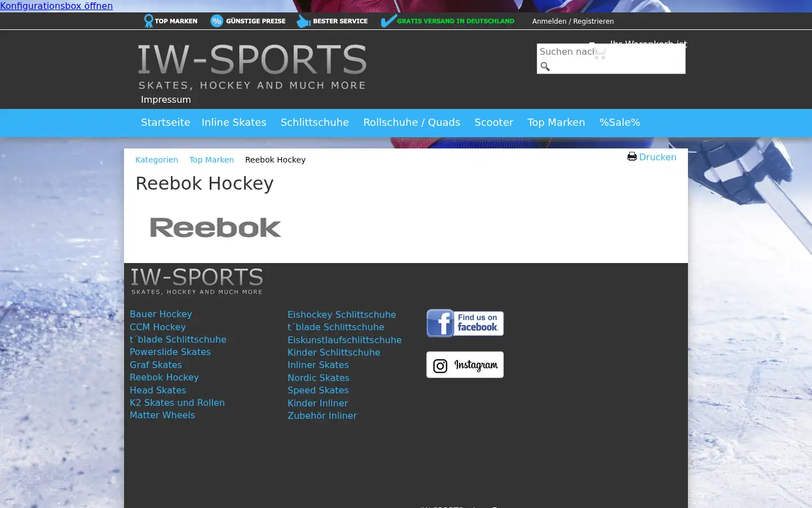Viewport: 812px width, 508px height.
Task: Open Schlittschuhe menu
Action: 315,122
